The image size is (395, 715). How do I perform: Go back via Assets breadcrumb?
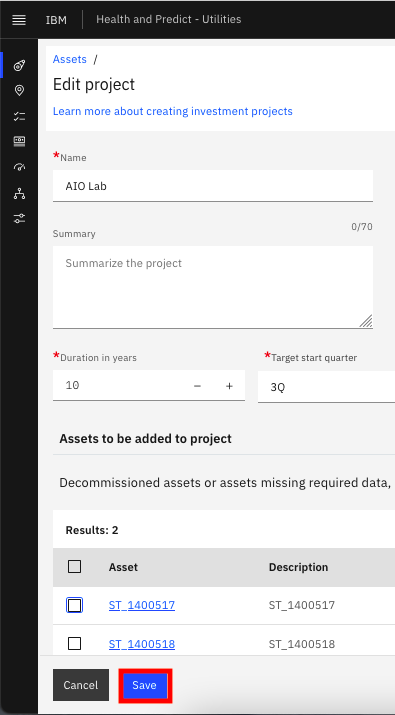[70, 59]
